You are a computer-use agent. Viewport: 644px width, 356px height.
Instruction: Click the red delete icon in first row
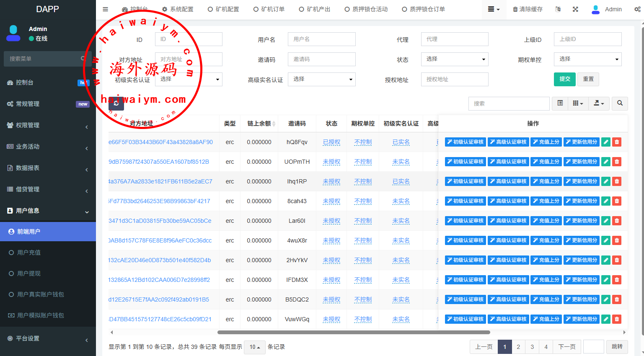(617, 142)
